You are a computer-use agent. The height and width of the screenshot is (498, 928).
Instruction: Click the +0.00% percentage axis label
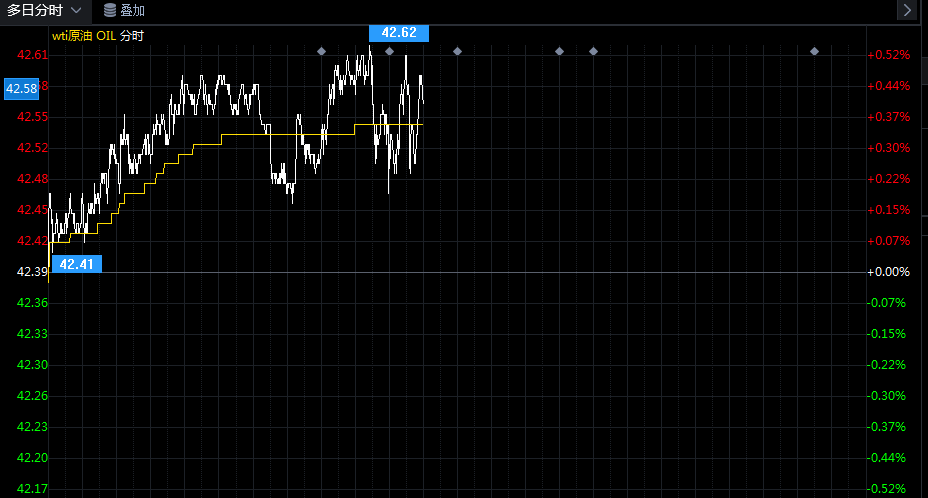point(889,272)
